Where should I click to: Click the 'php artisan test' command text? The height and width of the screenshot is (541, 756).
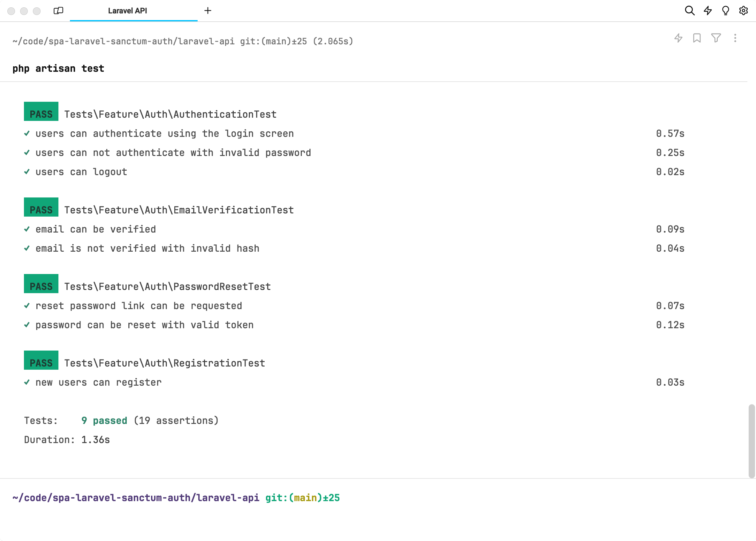58,69
